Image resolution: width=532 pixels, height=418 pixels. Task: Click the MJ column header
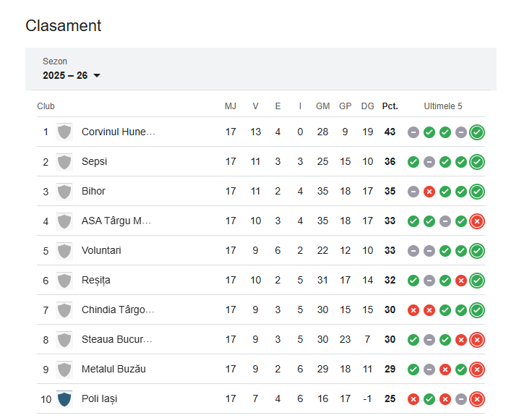point(231,106)
